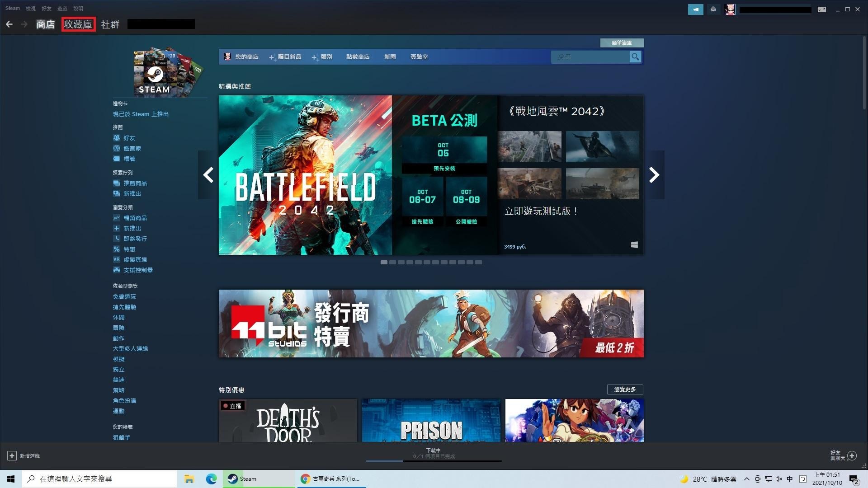This screenshot has width=868, height=488.
Task: Switch to the 收藏庫 library tab
Action: (78, 24)
